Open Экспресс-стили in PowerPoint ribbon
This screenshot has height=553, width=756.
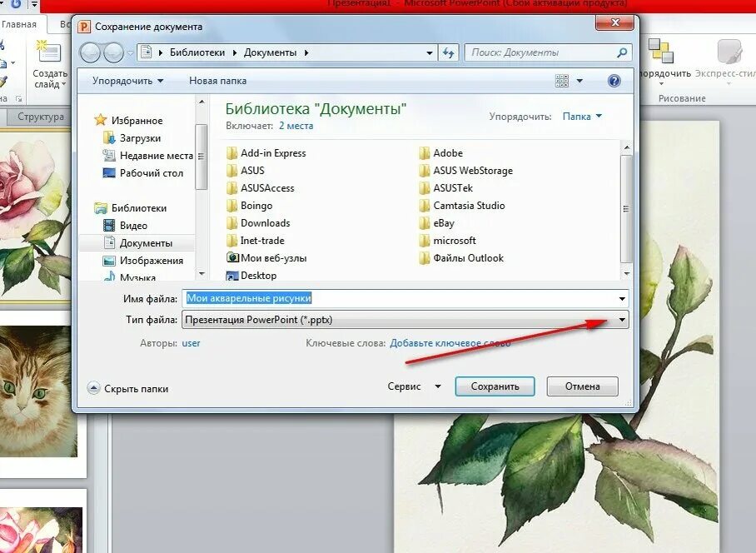(x=726, y=62)
